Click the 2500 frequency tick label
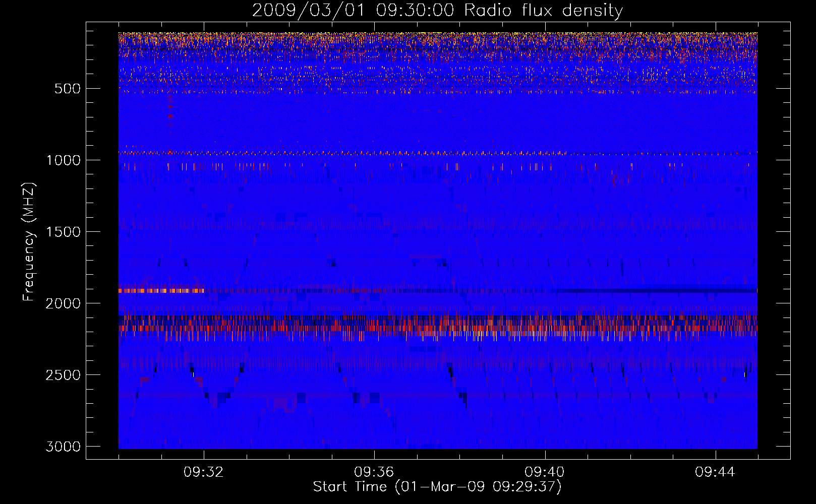Viewport: 816px width, 504px height. (x=63, y=375)
